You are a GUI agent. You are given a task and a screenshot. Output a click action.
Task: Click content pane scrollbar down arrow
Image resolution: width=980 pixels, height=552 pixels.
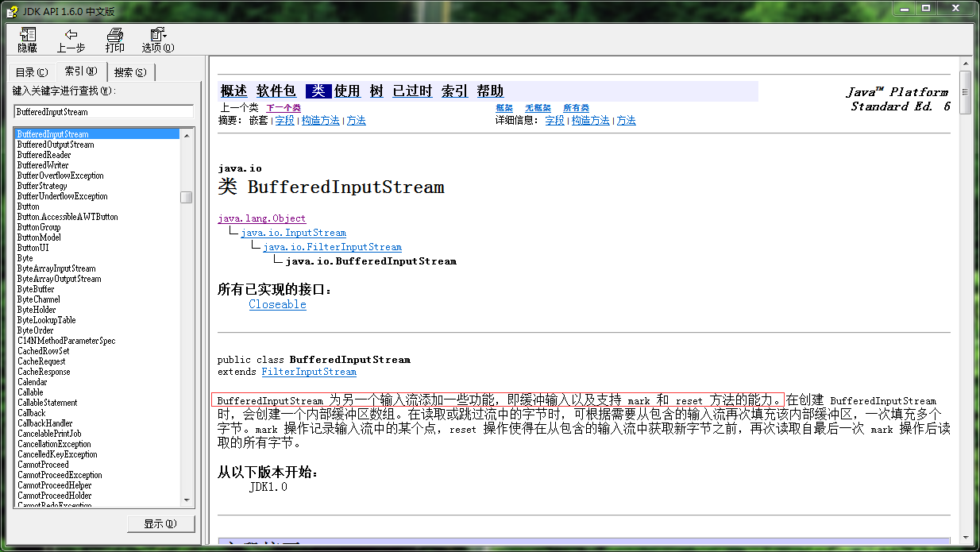click(966, 538)
